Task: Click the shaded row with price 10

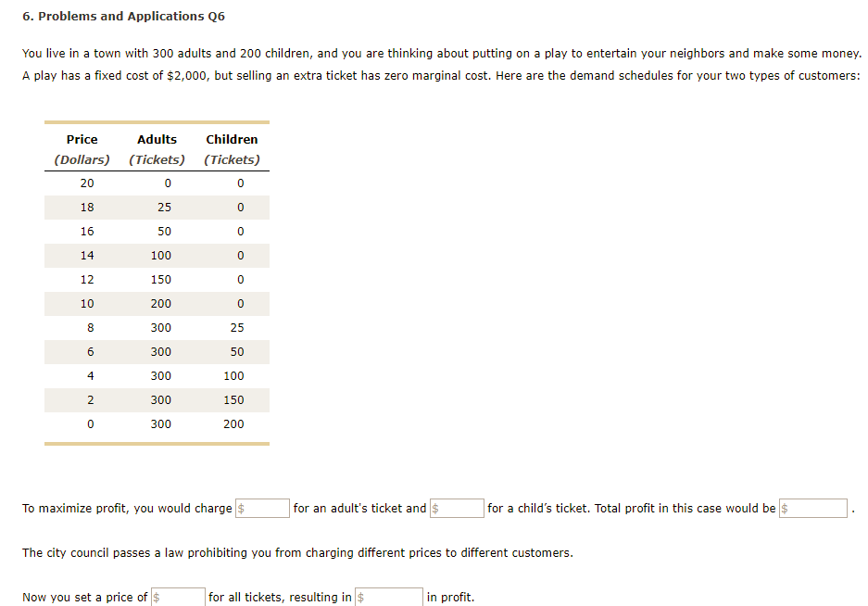Action: 157,303
